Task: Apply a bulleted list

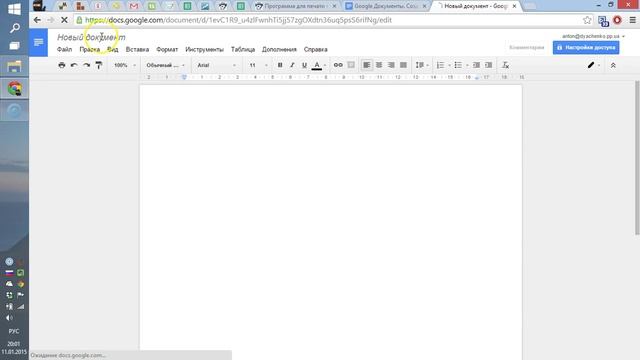Action: [458, 65]
